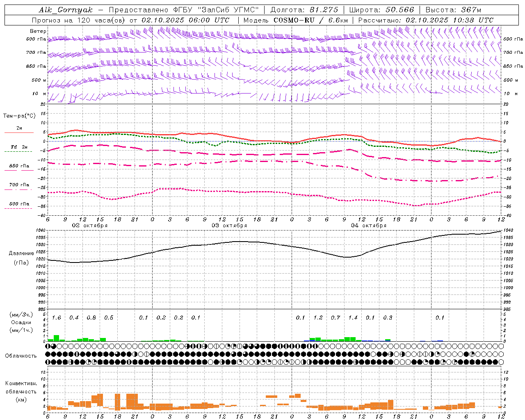The height and width of the screenshot is (420, 525).
Task: Click the '02 октября' date label
Action: (90, 226)
